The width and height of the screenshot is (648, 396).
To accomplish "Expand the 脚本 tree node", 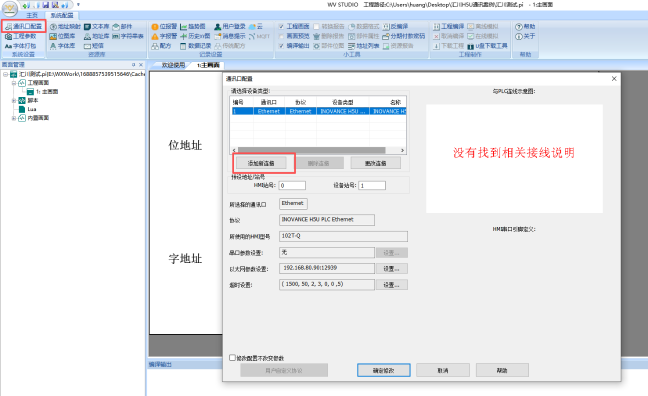I will point(14,100).
